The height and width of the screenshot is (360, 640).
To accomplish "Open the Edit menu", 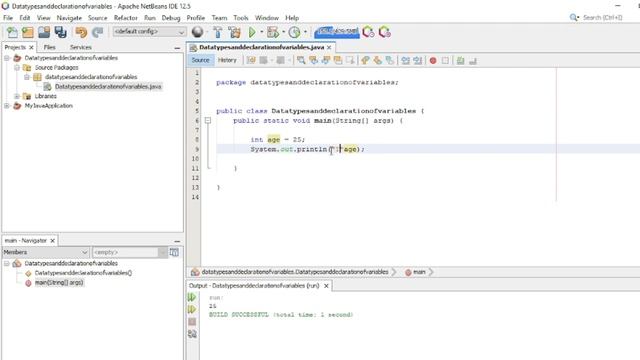I will coord(25,18).
